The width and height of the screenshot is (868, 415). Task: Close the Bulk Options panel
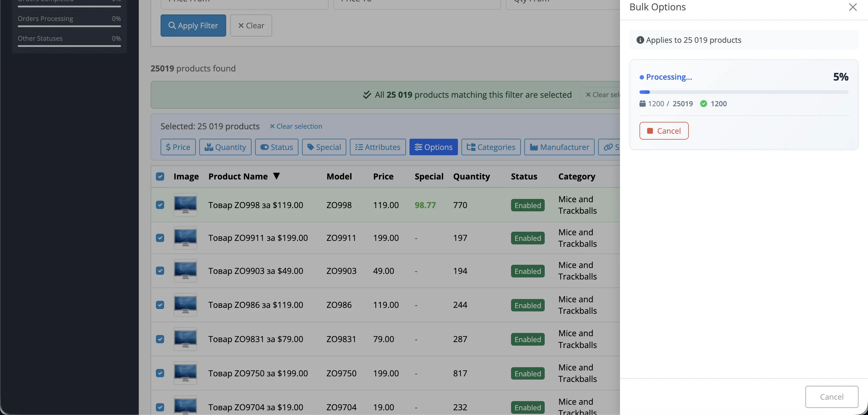pyautogui.click(x=853, y=7)
